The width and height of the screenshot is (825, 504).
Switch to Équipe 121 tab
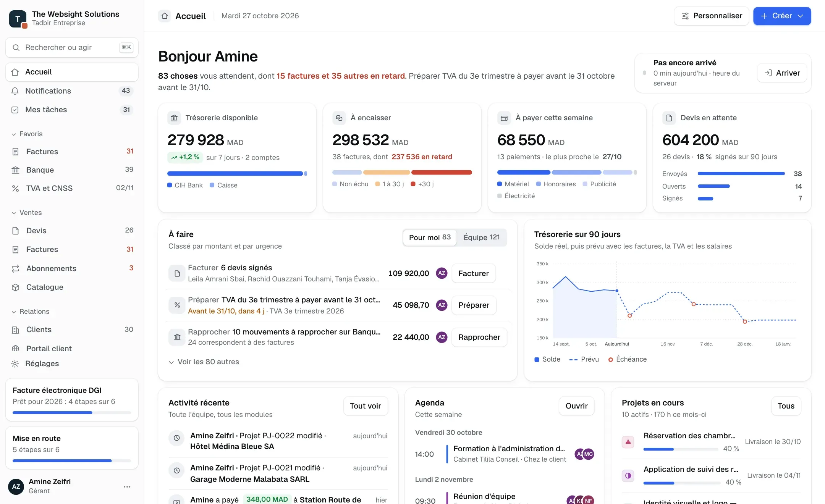482,237
